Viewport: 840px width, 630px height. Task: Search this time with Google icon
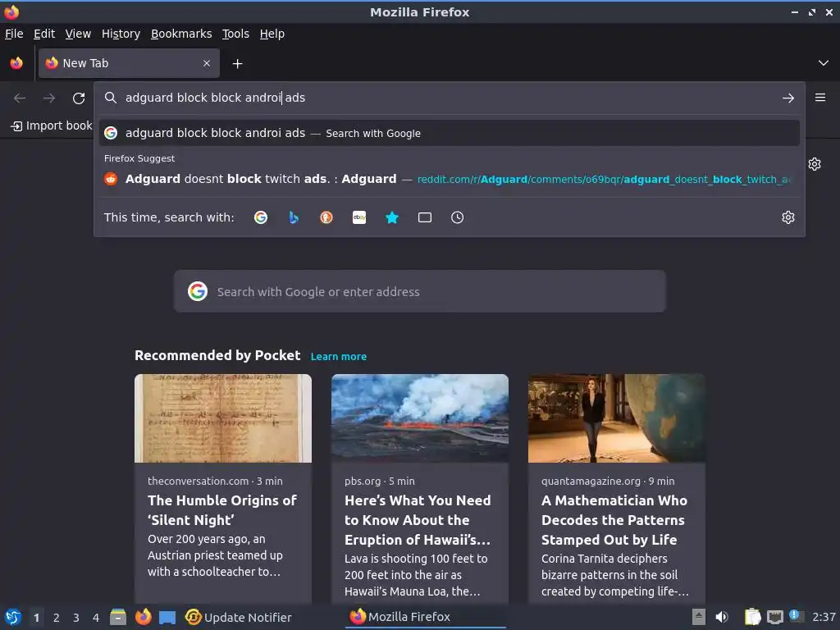point(260,217)
